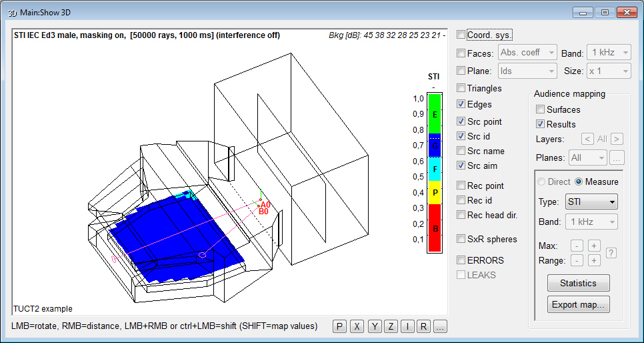Click the blue G band in STI legend
This screenshot has height=343, width=644.
coord(435,145)
